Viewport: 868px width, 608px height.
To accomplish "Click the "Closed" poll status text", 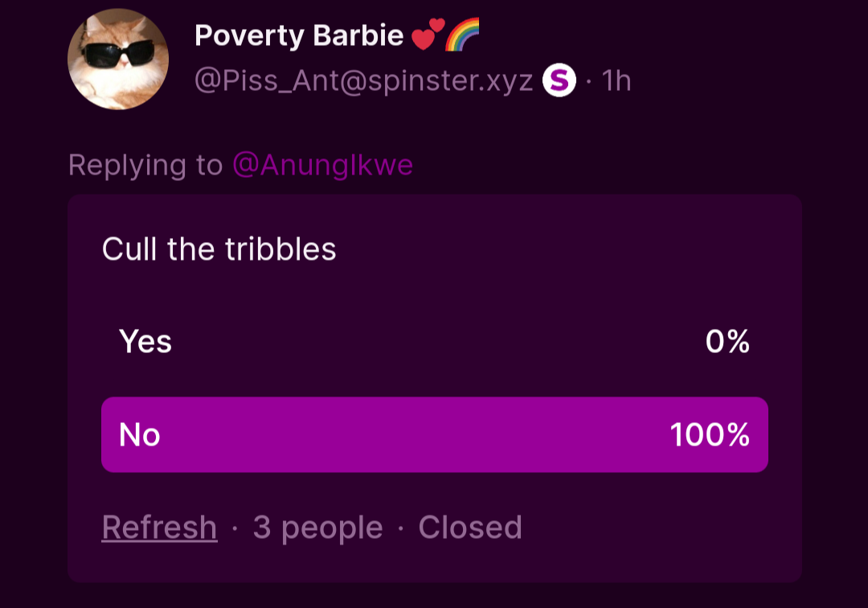I will coord(470,528).
